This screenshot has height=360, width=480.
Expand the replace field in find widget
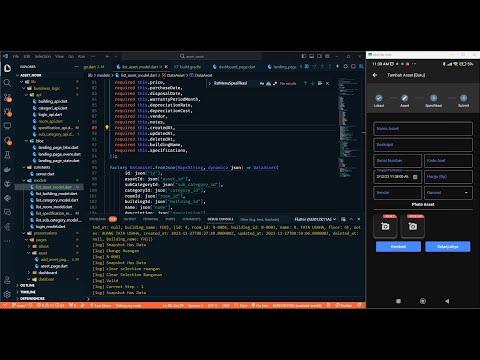coord(210,83)
